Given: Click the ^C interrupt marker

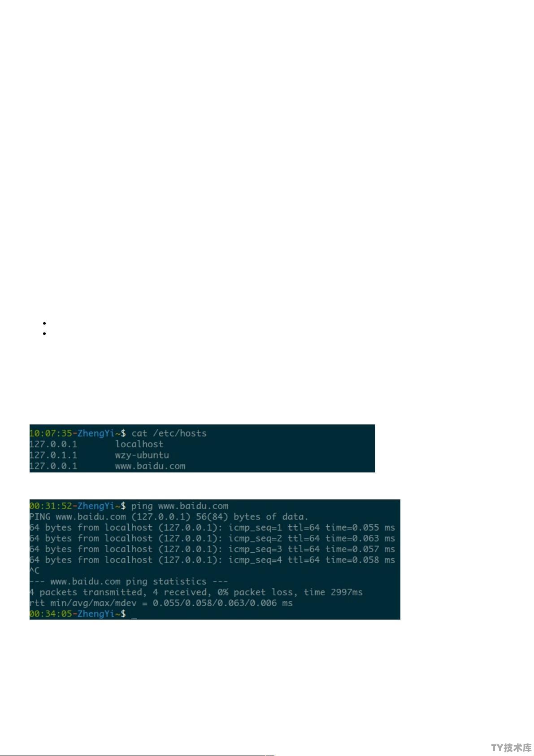Looking at the screenshot, I should click(x=35, y=571).
